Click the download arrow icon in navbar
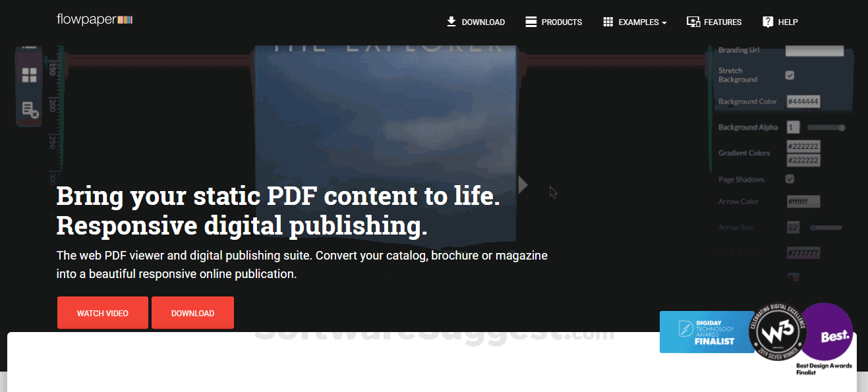This screenshot has width=868, height=392. tap(451, 22)
